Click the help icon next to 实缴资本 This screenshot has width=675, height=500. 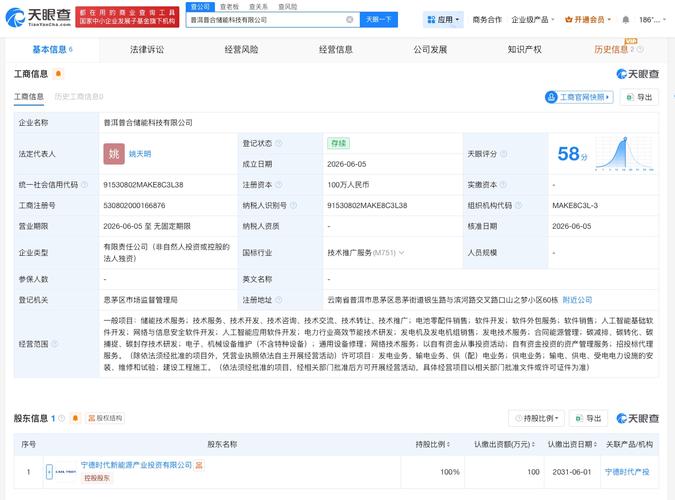coord(503,185)
